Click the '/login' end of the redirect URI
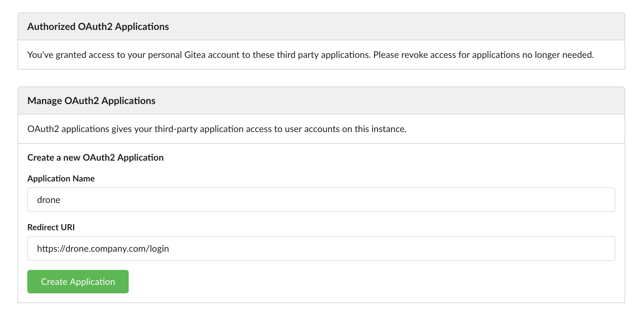 click(x=159, y=249)
